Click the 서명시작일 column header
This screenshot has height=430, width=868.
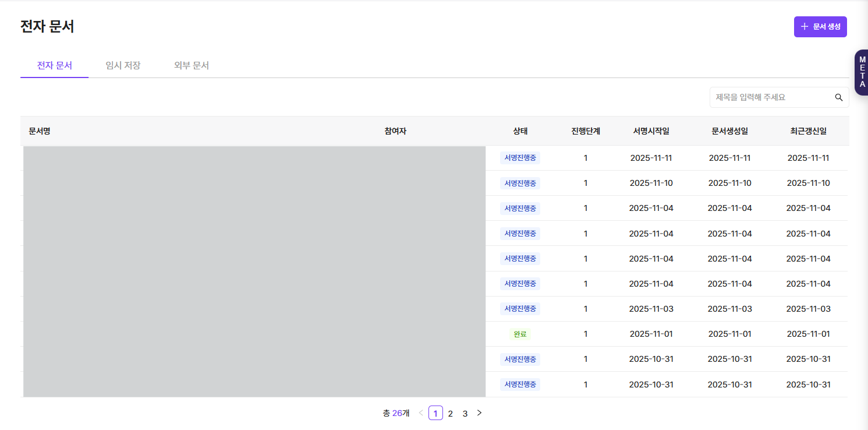[x=651, y=131]
